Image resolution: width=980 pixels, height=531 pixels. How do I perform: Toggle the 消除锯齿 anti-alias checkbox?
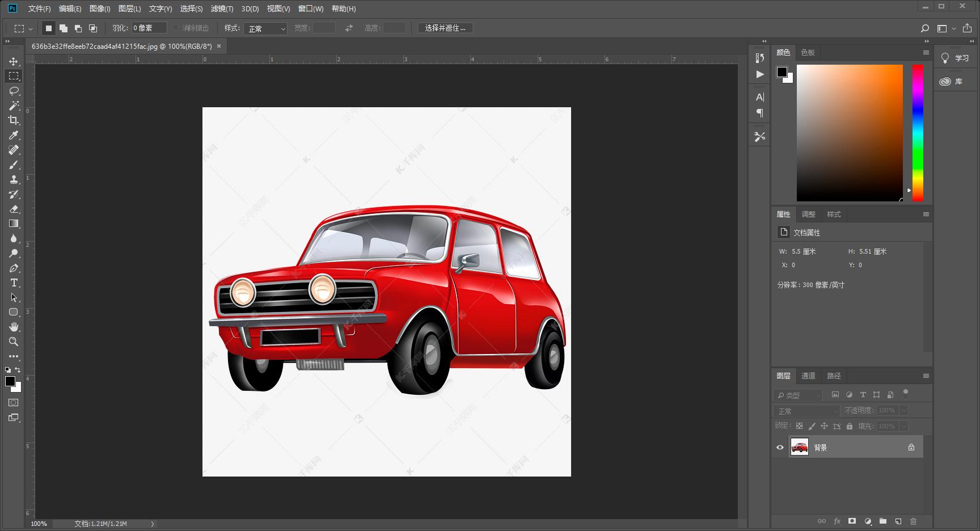(176, 28)
